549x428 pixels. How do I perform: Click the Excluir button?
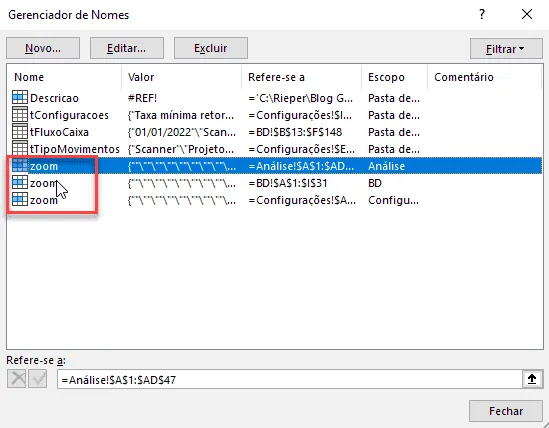tap(211, 48)
